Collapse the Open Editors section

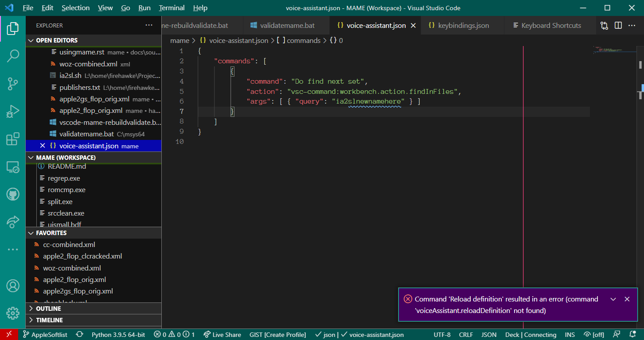(x=31, y=40)
